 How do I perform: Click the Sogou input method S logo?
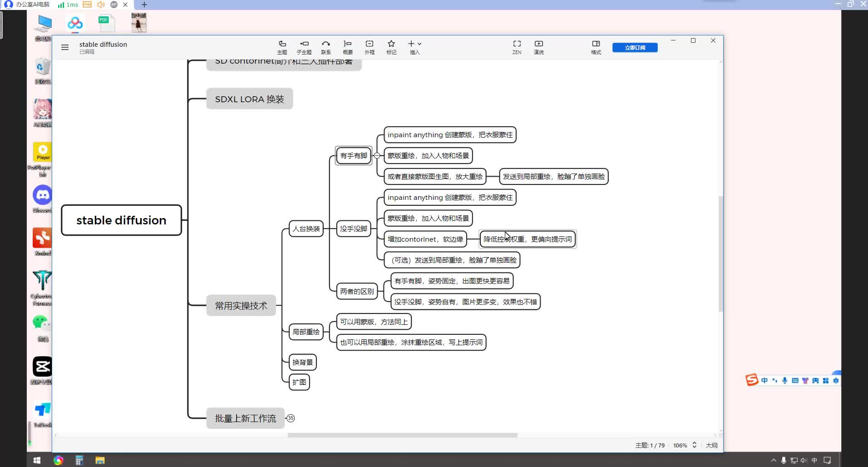[x=752, y=380]
